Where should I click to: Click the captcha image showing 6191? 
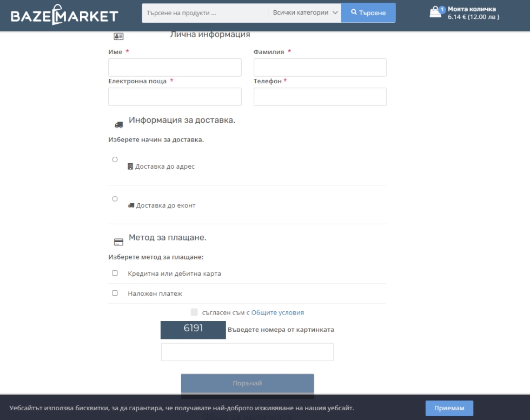pos(193,330)
